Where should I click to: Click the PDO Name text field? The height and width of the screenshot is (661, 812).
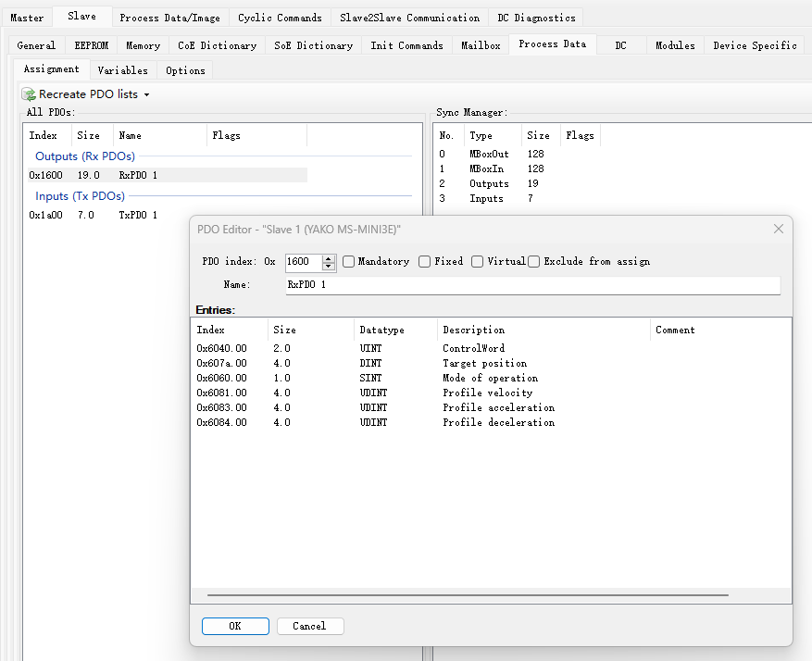click(532, 285)
